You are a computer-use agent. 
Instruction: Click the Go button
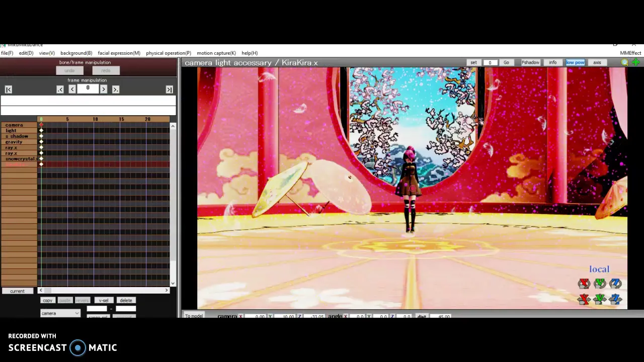pos(506,62)
